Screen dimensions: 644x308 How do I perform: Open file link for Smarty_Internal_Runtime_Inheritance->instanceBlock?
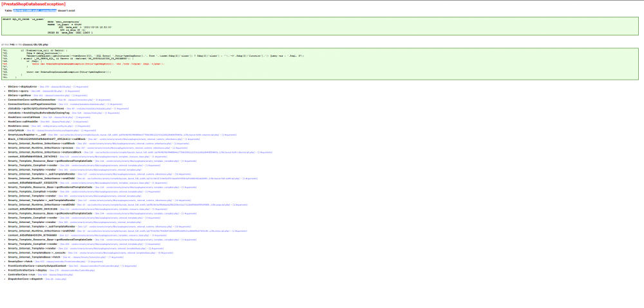[169, 152]
